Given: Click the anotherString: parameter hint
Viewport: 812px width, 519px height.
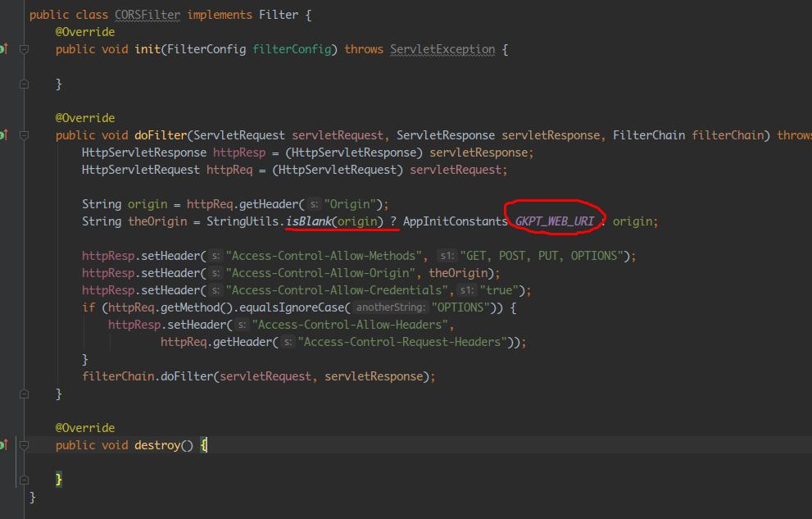Looking at the screenshot, I should pyautogui.click(x=391, y=307).
